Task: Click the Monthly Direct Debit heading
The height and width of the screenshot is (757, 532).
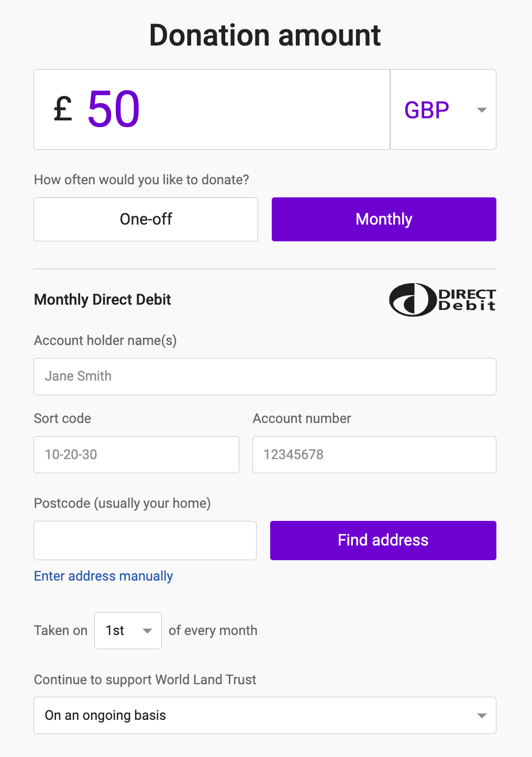Action: pyautogui.click(x=103, y=299)
